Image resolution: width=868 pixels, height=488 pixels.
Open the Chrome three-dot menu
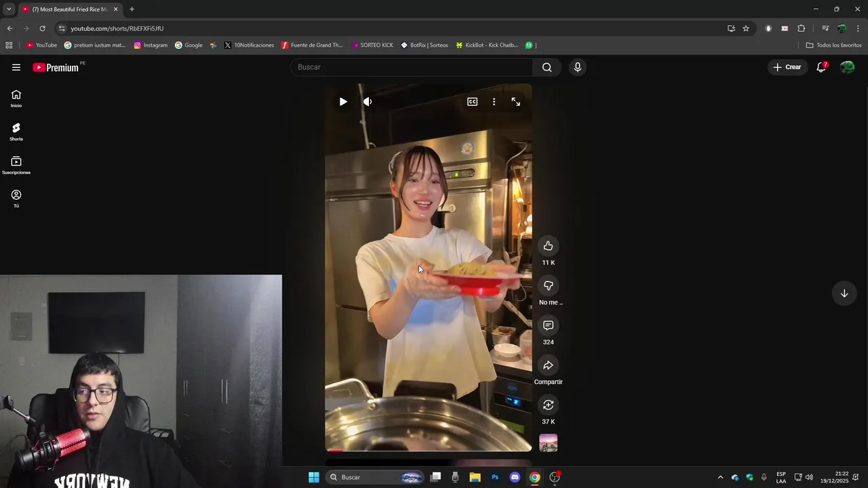pos(858,28)
